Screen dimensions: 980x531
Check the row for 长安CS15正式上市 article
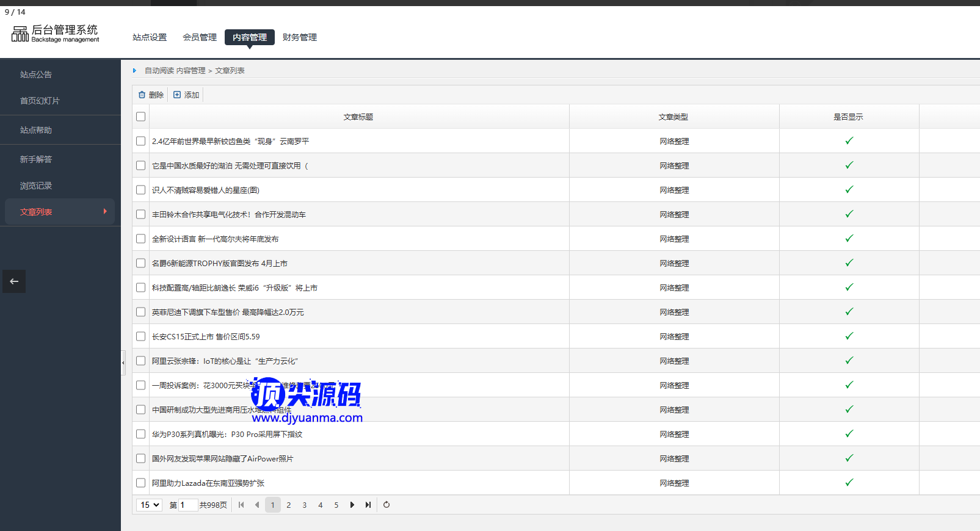[141, 336]
